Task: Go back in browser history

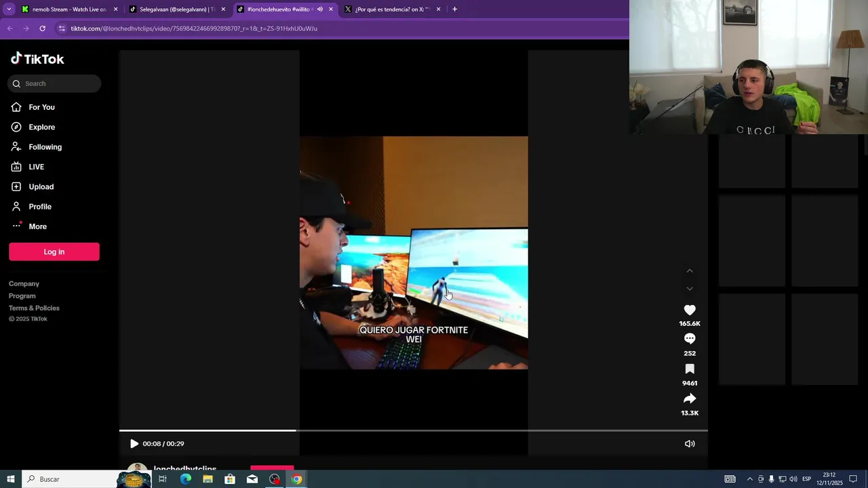Action: click(9, 28)
